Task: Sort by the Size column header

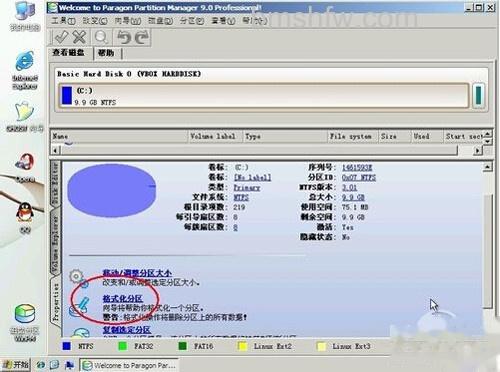Action: point(394,136)
